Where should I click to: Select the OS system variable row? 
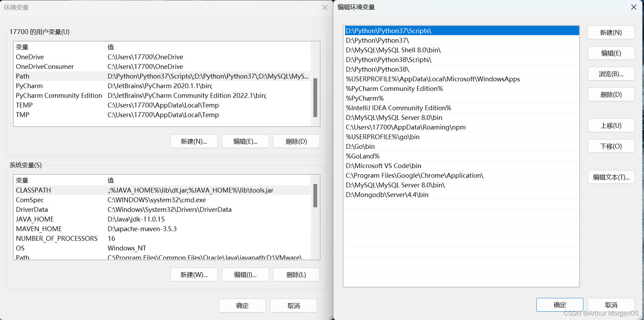pos(162,248)
